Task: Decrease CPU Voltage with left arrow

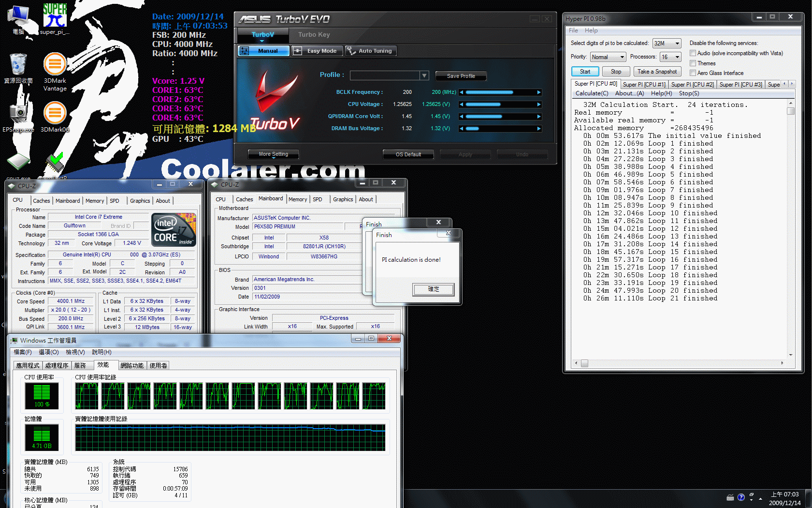Action: click(x=461, y=105)
